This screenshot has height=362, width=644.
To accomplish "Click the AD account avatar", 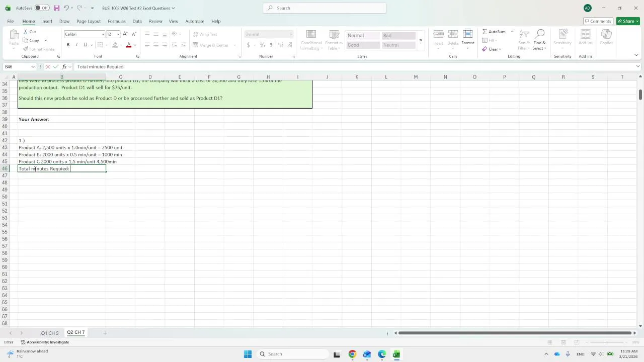I will pyautogui.click(x=588, y=8).
